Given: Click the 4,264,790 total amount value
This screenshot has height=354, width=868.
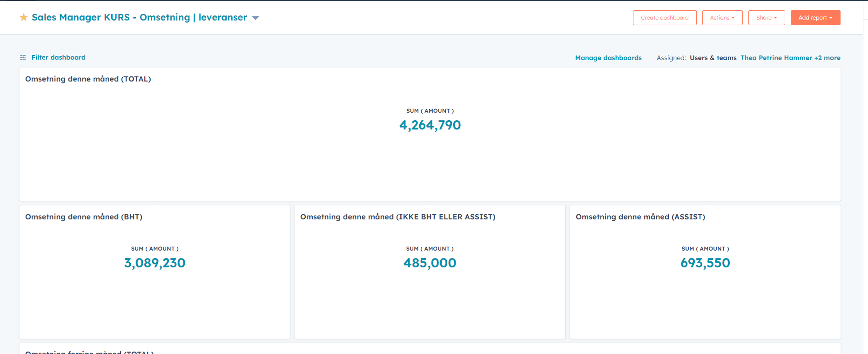Looking at the screenshot, I should [430, 125].
